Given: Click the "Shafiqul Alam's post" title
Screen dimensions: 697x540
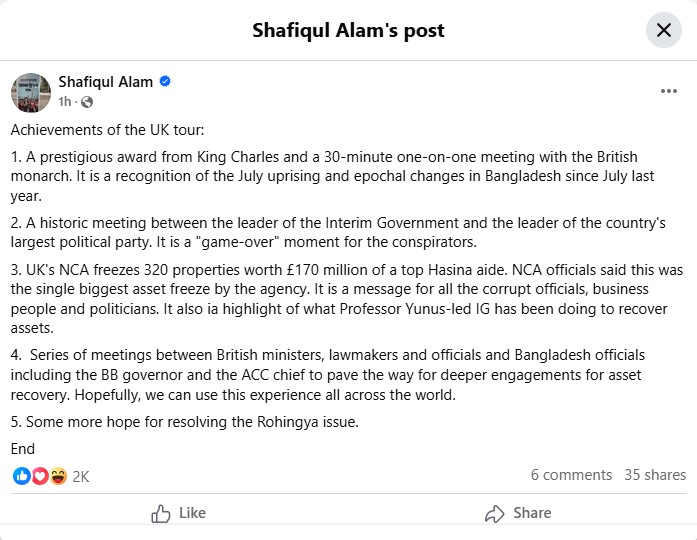Looking at the screenshot, I should tap(348, 31).
